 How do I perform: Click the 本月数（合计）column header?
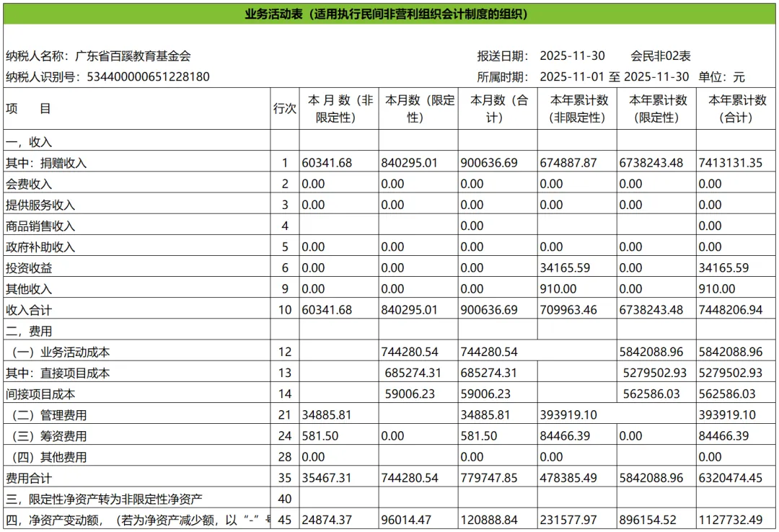(x=498, y=109)
